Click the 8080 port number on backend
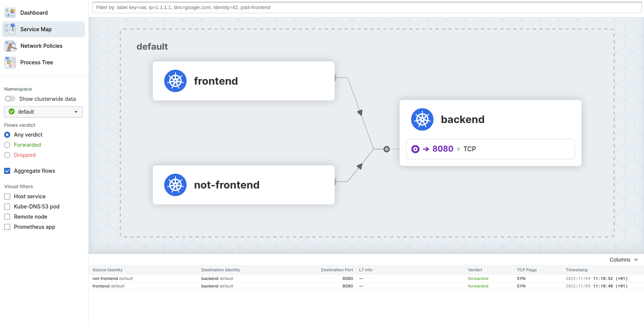The width and height of the screenshot is (644, 324). 443,149
